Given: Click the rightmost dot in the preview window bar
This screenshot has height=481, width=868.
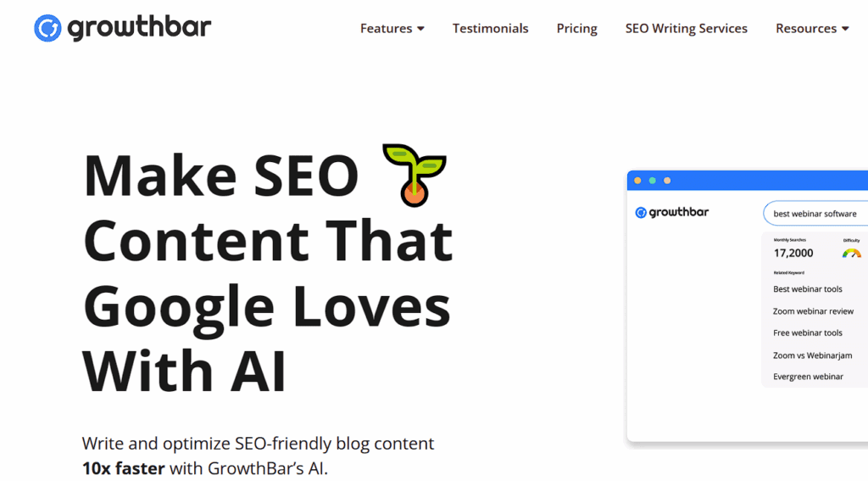Looking at the screenshot, I should click(667, 181).
